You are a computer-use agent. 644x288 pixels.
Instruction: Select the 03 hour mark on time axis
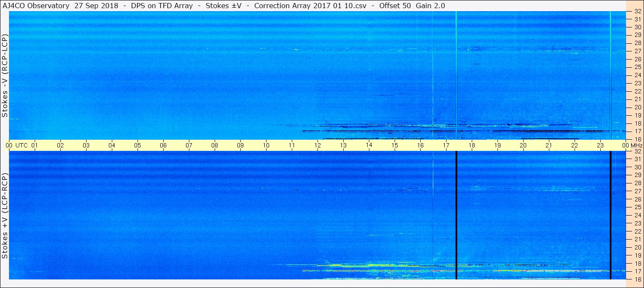click(x=86, y=145)
